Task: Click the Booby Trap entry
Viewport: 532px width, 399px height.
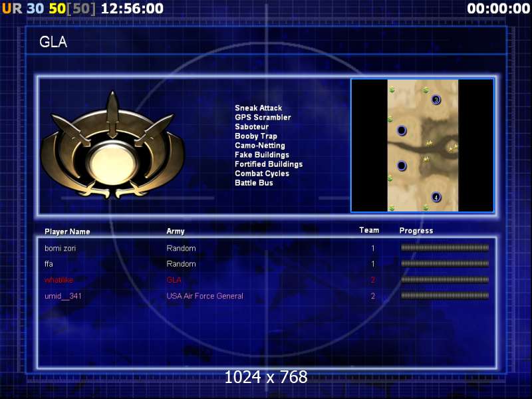Action: tap(256, 136)
